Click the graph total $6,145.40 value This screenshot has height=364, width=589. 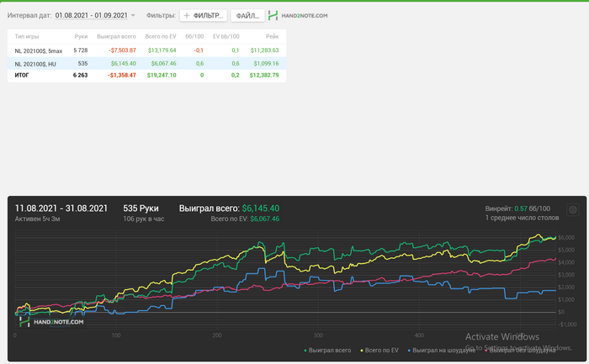click(260, 208)
